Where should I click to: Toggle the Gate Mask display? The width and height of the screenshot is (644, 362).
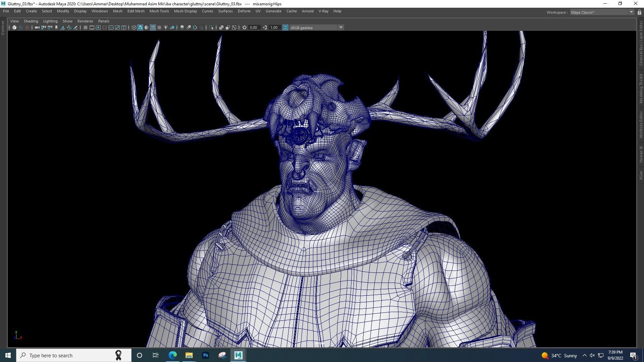pyautogui.click(x=105, y=27)
